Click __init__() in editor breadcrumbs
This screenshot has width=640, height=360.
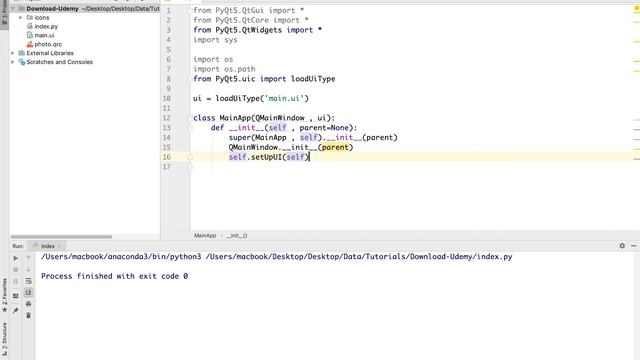click(237, 236)
